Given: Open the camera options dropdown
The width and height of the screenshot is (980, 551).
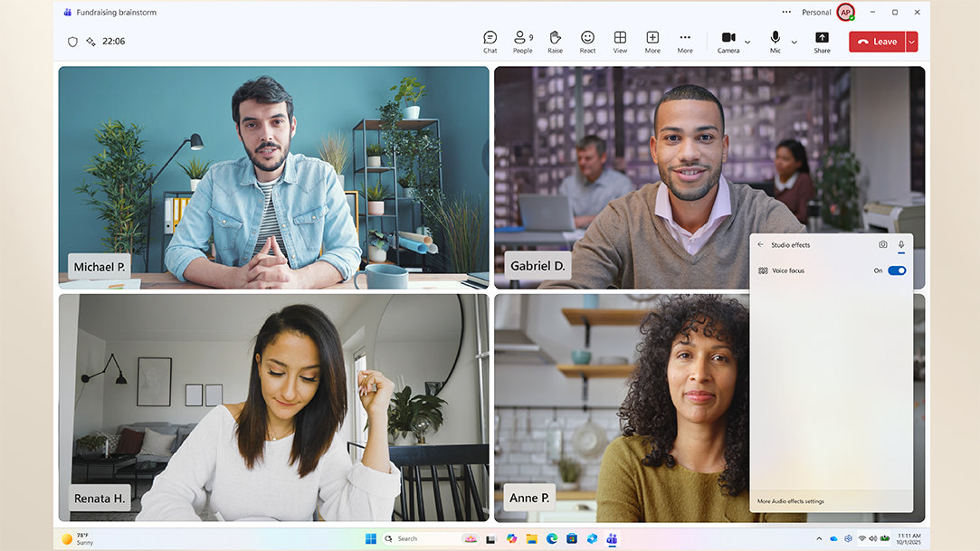Looking at the screenshot, I should pyautogui.click(x=747, y=41).
